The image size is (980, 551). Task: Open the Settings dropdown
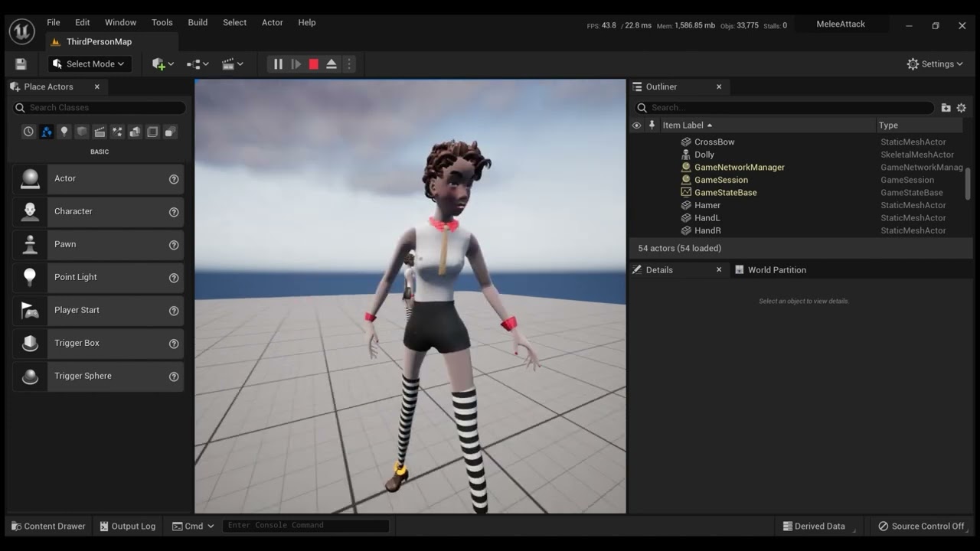click(935, 64)
